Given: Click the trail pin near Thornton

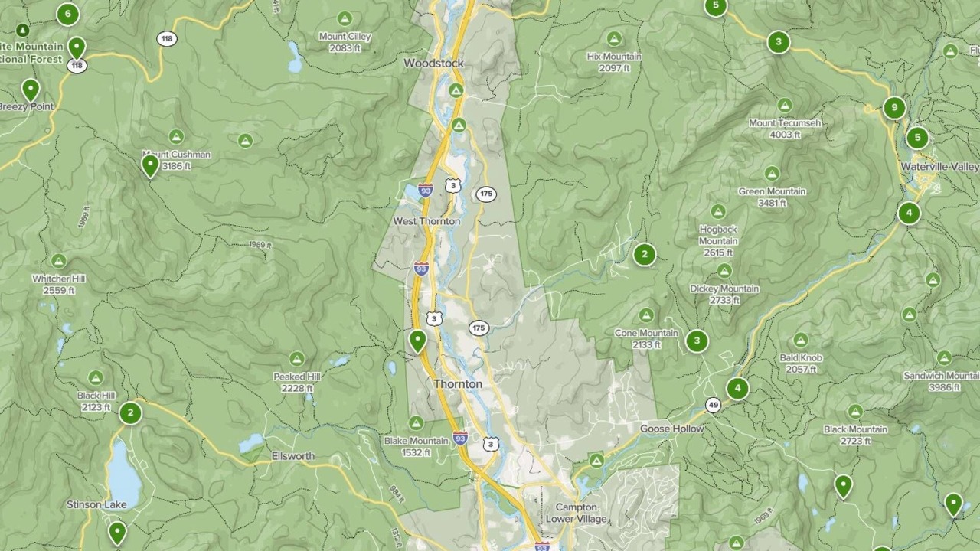Looking at the screenshot, I should pyautogui.click(x=417, y=341).
